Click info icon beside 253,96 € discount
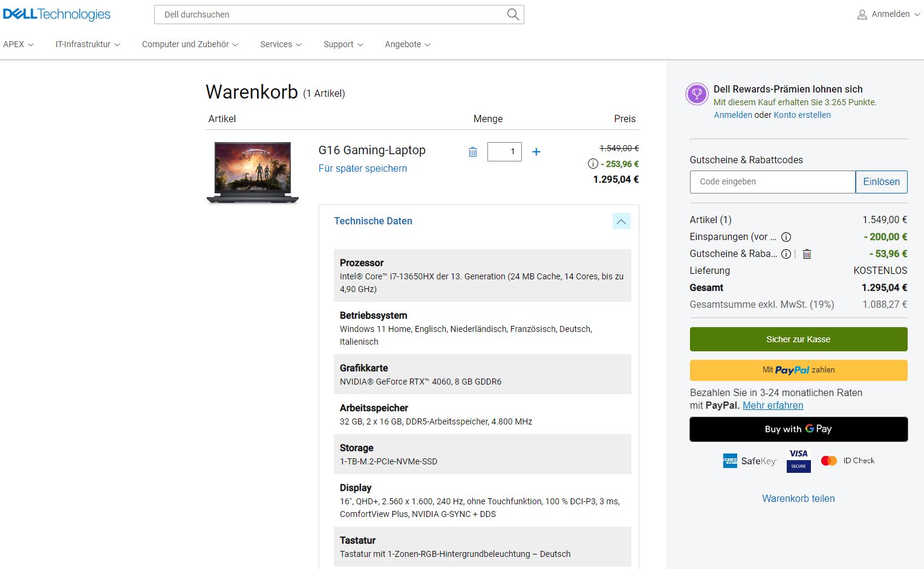 [593, 164]
